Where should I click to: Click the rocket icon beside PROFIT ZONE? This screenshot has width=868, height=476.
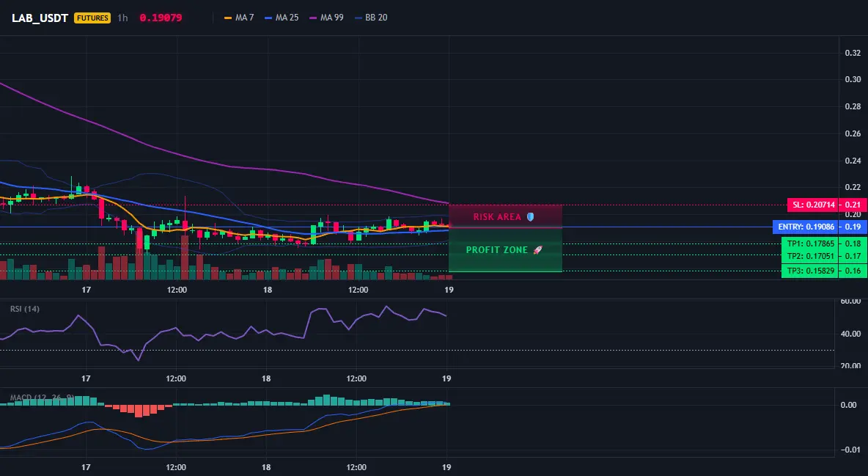click(537, 250)
